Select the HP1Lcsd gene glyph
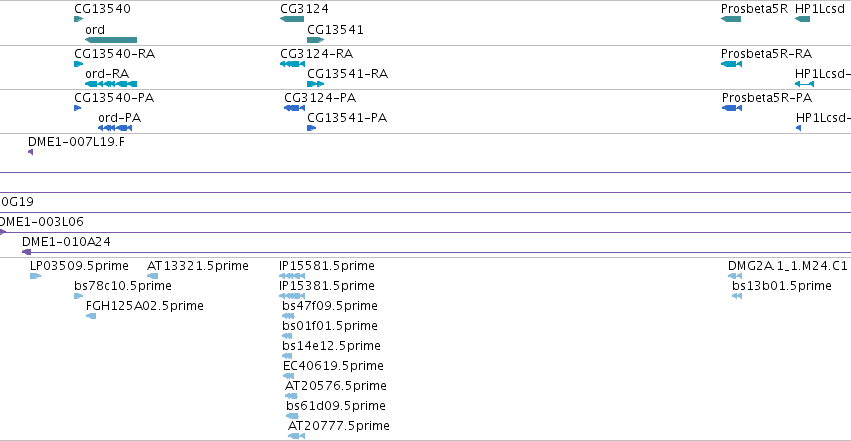The image size is (851, 441). click(803, 19)
